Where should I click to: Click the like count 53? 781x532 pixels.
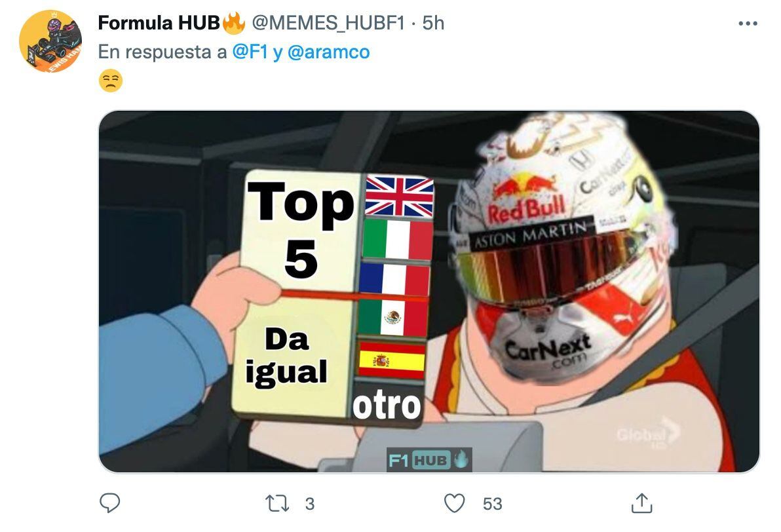tap(492, 504)
